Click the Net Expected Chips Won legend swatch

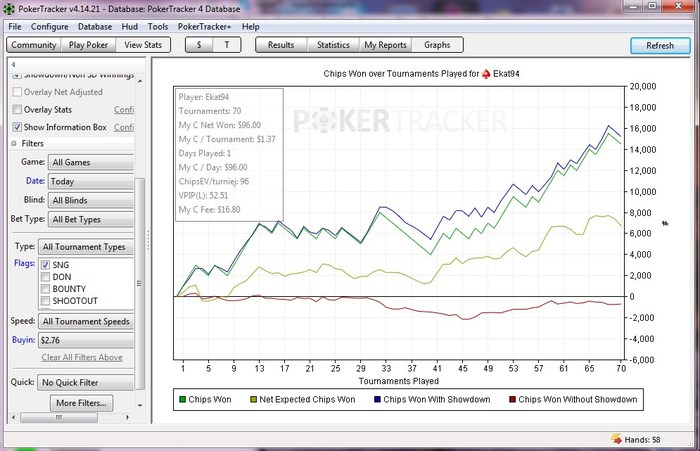(253, 399)
